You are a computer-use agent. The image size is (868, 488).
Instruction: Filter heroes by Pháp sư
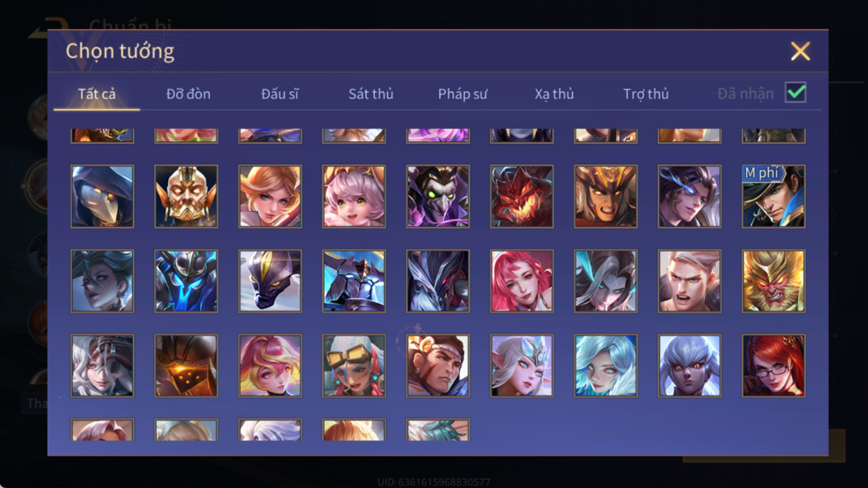coord(462,94)
